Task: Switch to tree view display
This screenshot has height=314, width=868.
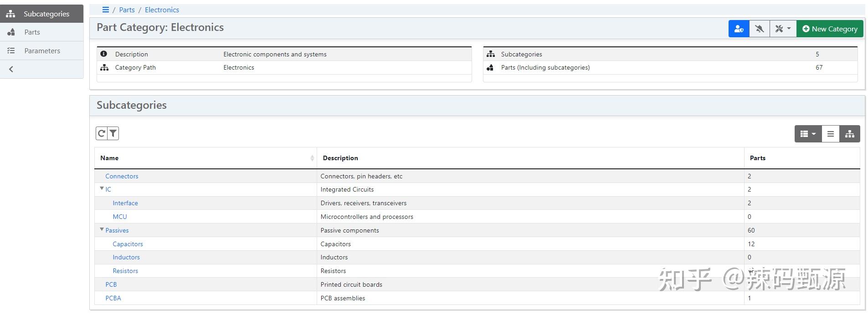Action: pos(850,134)
